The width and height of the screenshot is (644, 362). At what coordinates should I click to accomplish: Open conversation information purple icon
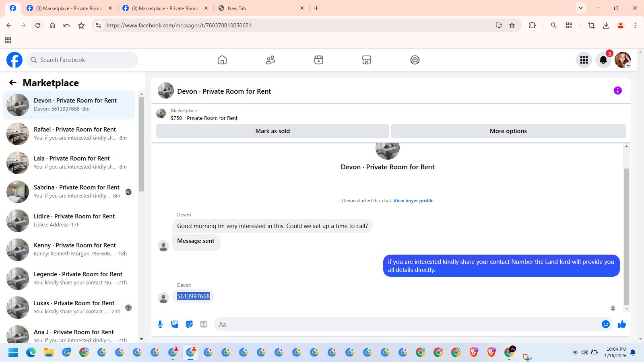coord(618,90)
